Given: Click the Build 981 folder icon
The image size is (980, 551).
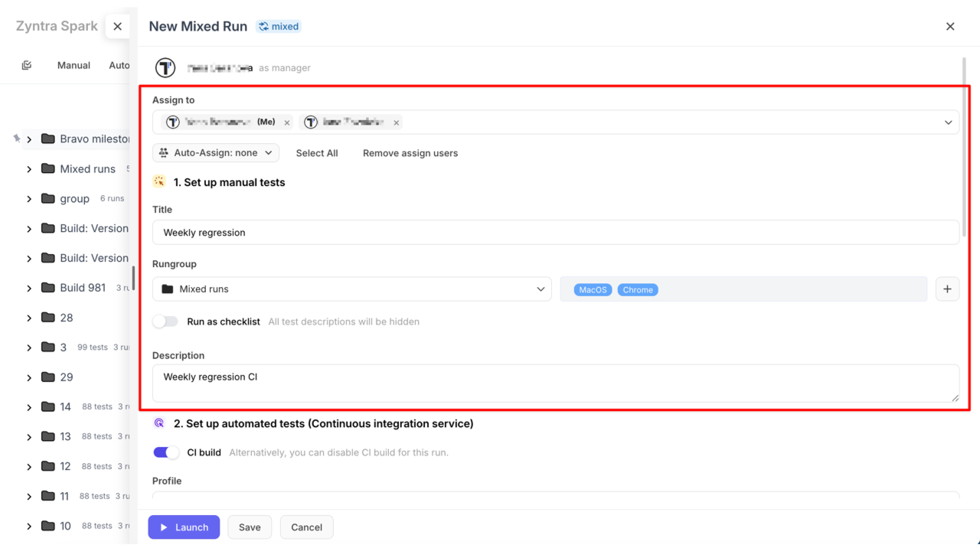Looking at the screenshot, I should tap(48, 288).
